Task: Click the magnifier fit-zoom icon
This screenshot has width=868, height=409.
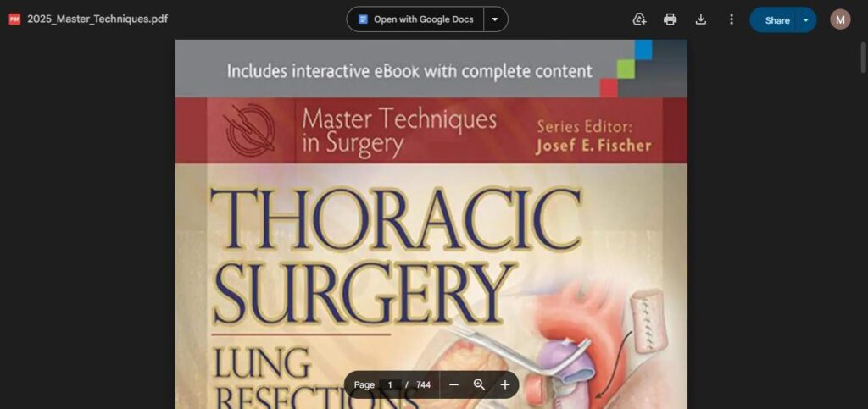Action: coord(480,384)
